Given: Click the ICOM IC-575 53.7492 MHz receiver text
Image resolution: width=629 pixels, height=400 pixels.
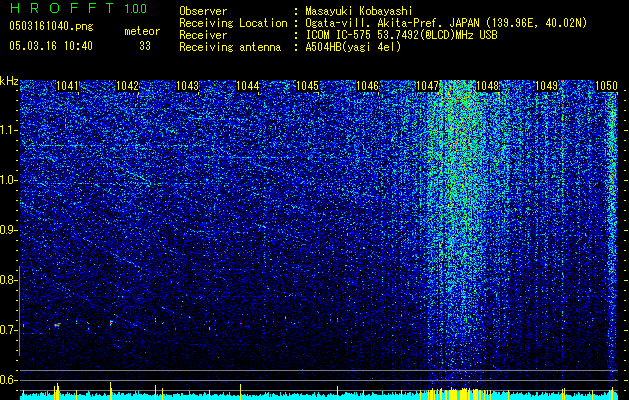Looking at the screenshot, I should [x=402, y=35].
